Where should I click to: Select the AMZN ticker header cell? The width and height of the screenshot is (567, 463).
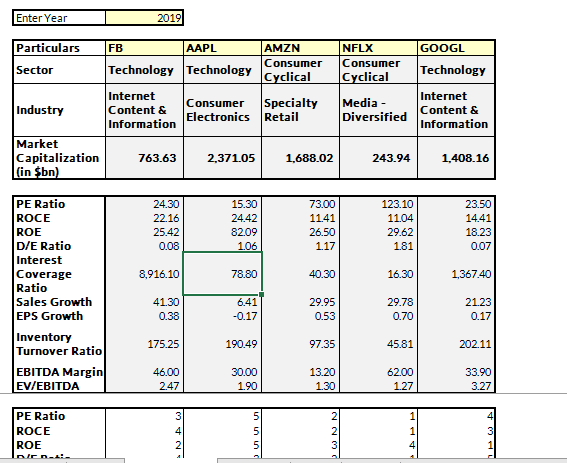300,48
